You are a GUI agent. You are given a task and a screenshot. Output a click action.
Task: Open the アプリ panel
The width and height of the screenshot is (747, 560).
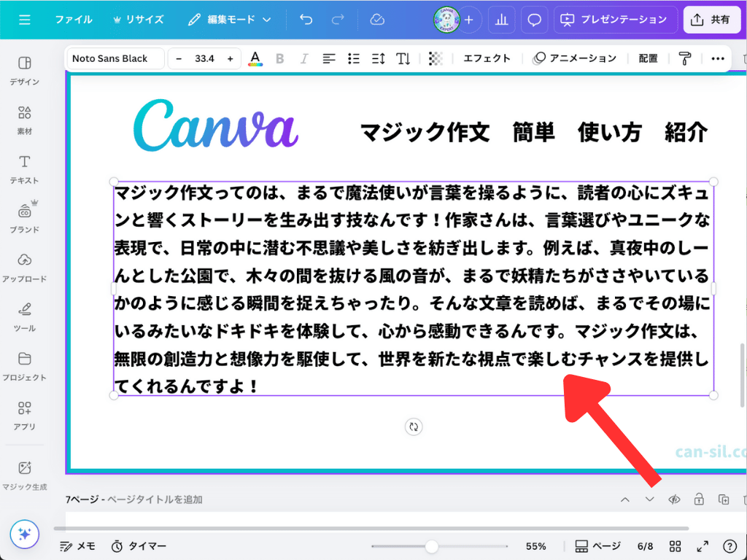pyautogui.click(x=24, y=415)
